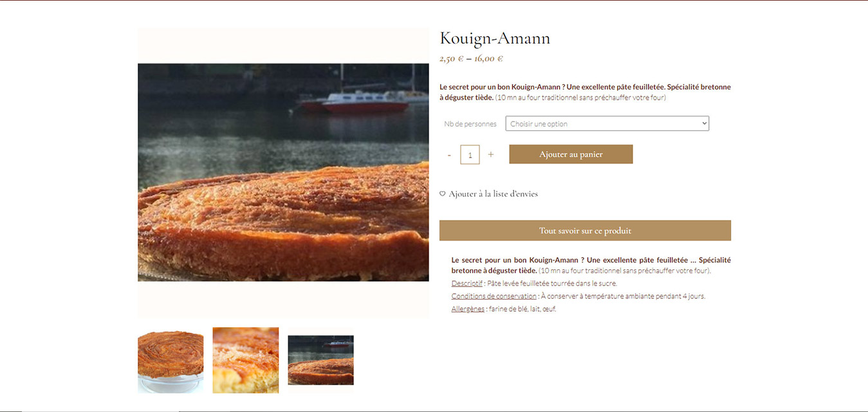Select the boat harbor thumbnail

[x=320, y=360]
